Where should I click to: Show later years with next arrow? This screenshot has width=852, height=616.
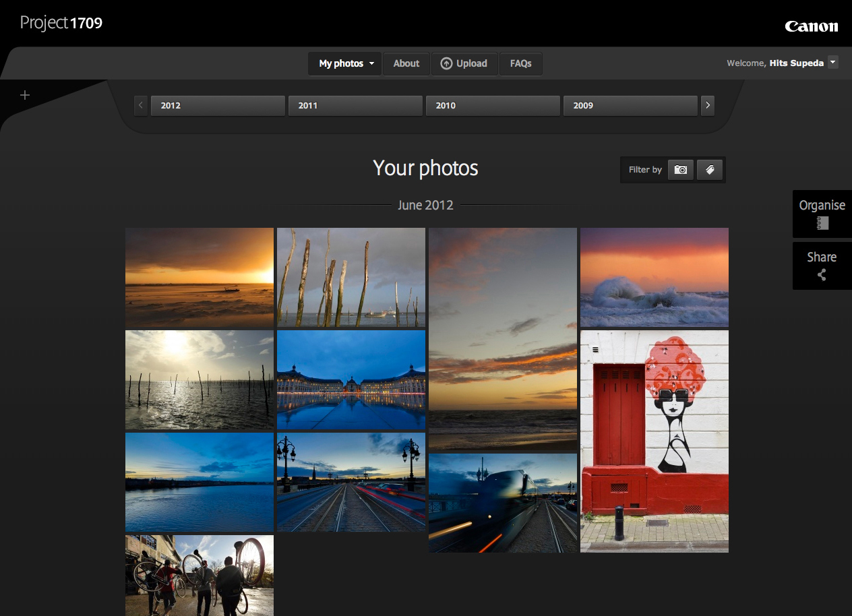tap(707, 105)
